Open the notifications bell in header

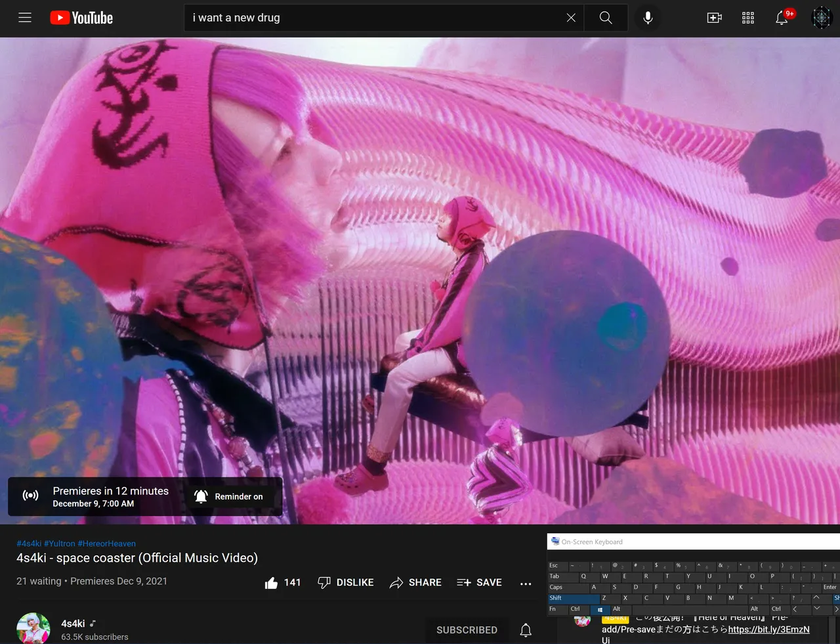point(782,18)
